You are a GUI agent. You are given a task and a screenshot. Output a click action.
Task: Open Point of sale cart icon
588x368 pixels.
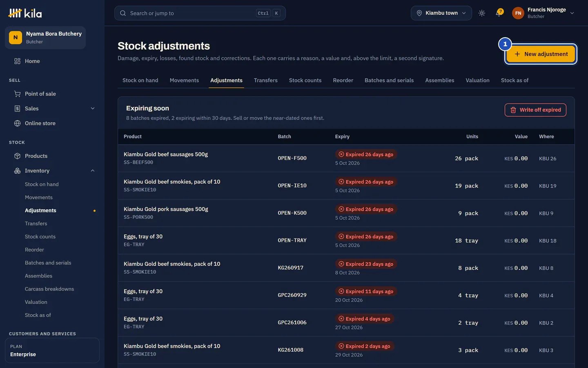[x=17, y=94]
